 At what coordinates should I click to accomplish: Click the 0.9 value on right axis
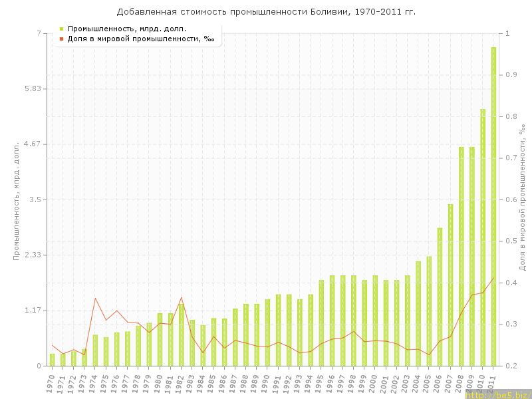(x=511, y=74)
